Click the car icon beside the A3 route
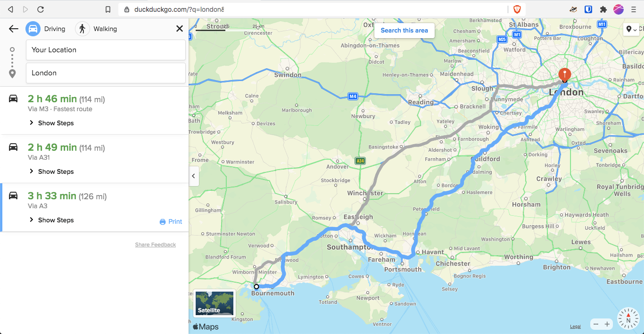The height and width of the screenshot is (334, 644). click(x=13, y=196)
